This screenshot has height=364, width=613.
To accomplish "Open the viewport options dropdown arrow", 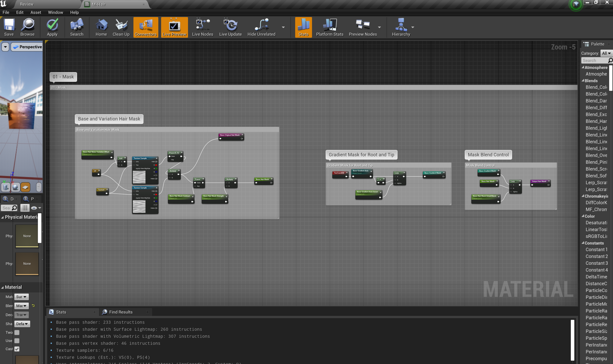I will point(5,47).
